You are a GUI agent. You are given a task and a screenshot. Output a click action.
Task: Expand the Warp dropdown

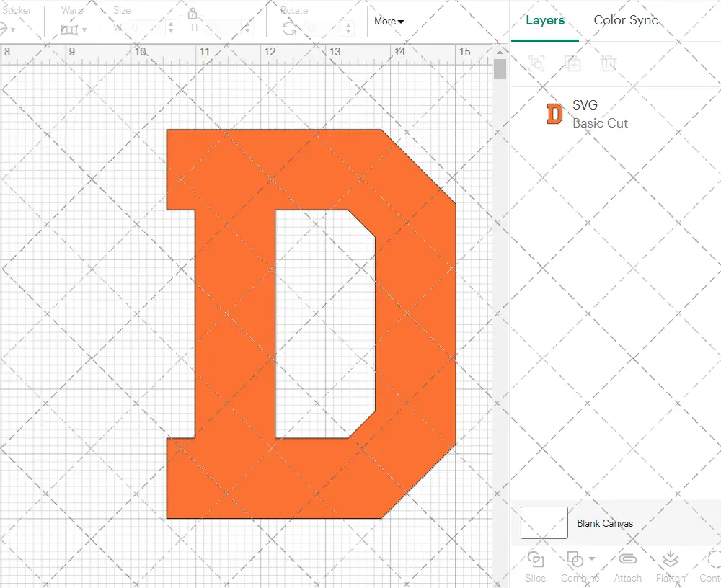[x=84, y=30]
